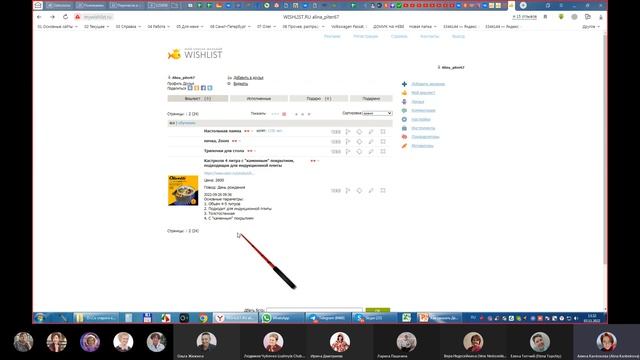Click the pencil edit icon in the "Zoom" wish row

(371, 142)
